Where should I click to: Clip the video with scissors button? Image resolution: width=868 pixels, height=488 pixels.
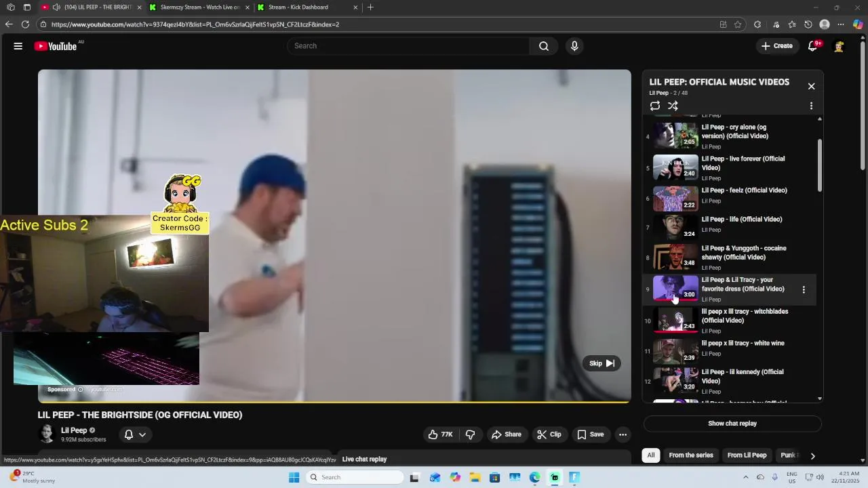pyautogui.click(x=549, y=434)
